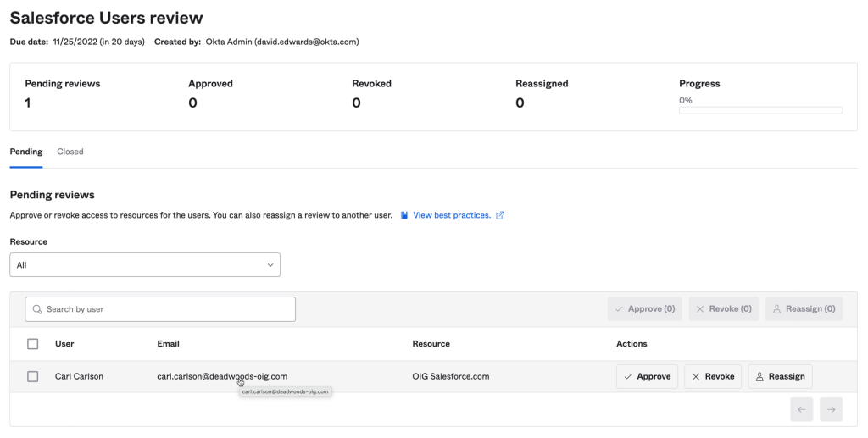Screen dimensions: 868x438
Task: Go to previous page with left arrow
Action: [802, 409]
